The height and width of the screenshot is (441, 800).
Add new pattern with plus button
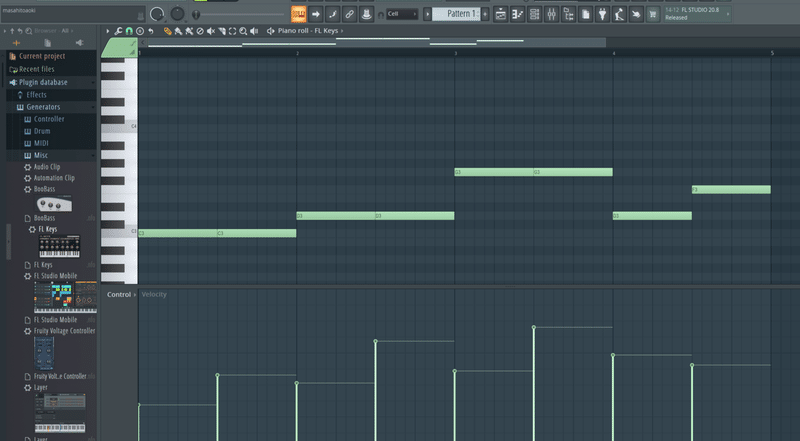485,14
